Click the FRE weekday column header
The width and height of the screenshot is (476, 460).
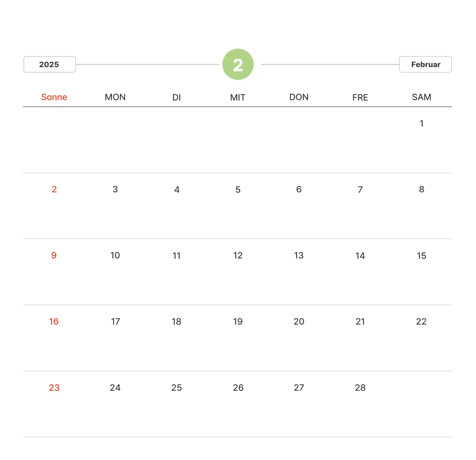coord(360,97)
